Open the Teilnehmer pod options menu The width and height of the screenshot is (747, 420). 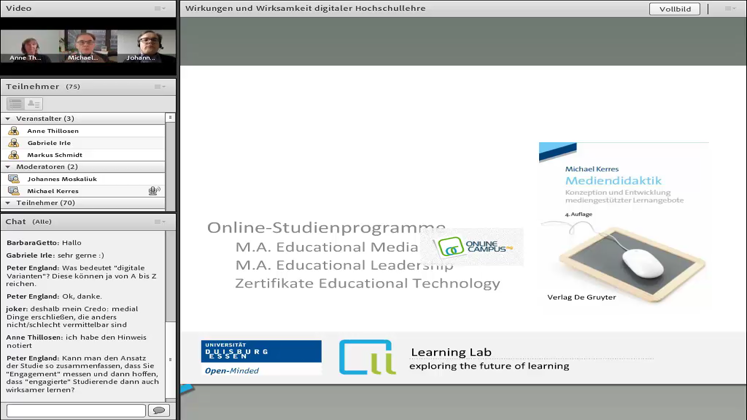[160, 87]
